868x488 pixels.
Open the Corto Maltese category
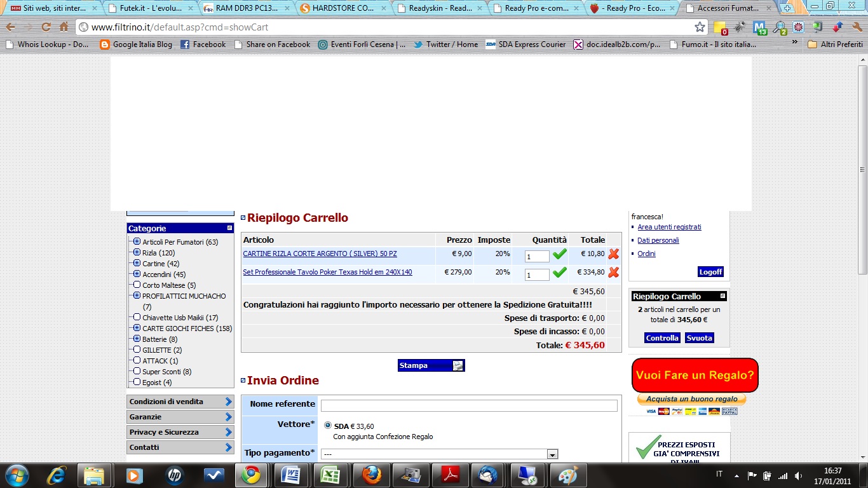169,285
